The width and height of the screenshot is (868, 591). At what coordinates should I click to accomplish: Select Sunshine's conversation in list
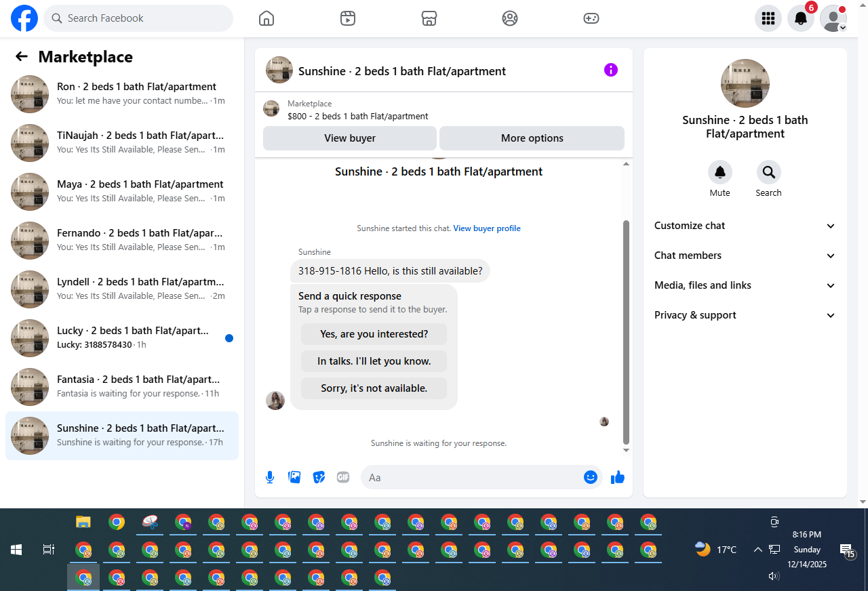coord(122,436)
